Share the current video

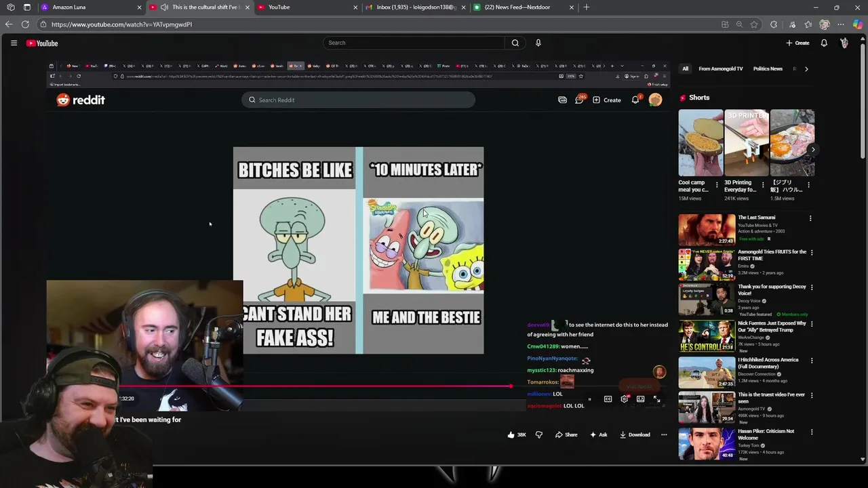pos(566,434)
